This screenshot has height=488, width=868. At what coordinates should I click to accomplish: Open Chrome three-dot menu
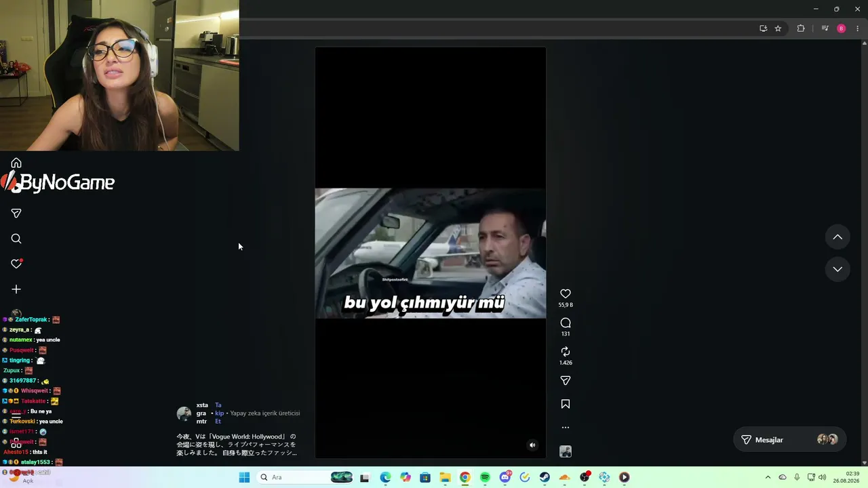coord(857,28)
